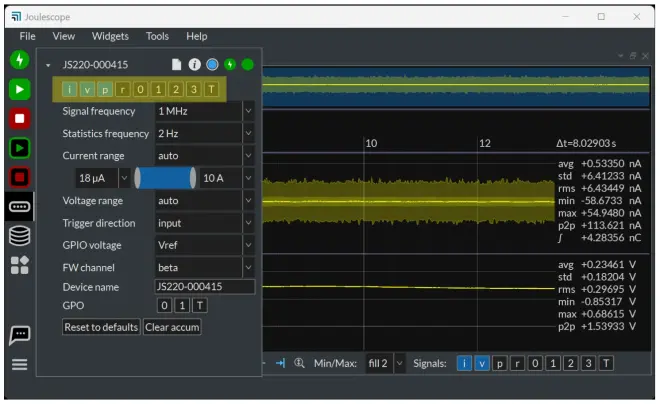The width and height of the screenshot is (660, 404).
Task: Click the zoom magnifier icon near Min/Max
Action: [x=299, y=363]
